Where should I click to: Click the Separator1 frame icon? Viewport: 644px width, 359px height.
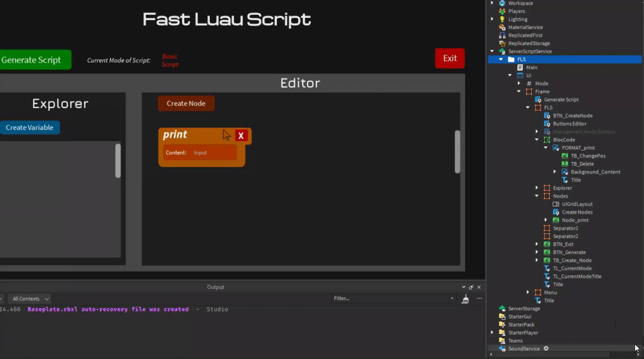(547, 228)
